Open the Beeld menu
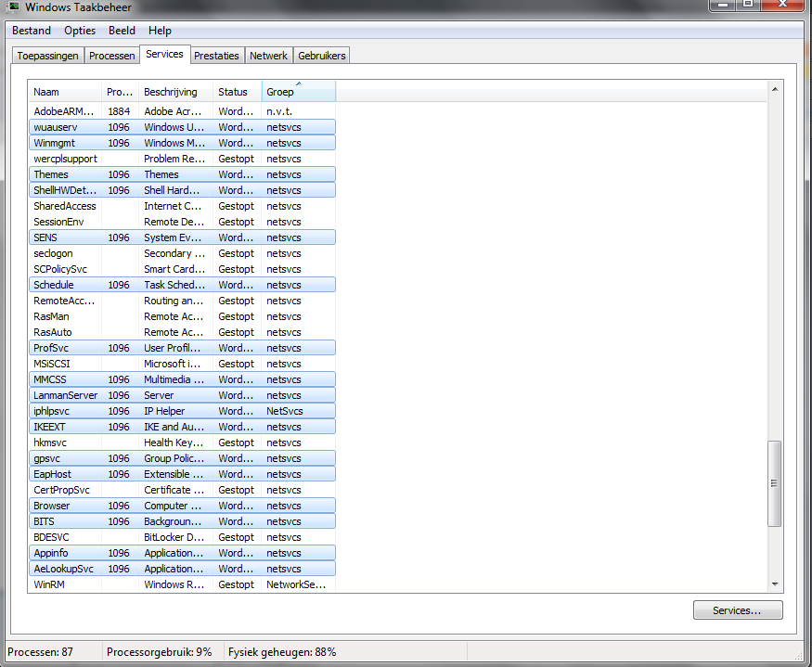This screenshot has height=667, width=812. 122,31
